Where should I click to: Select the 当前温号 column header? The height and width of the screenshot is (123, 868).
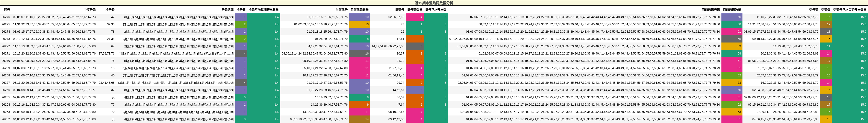(x=341, y=10)
